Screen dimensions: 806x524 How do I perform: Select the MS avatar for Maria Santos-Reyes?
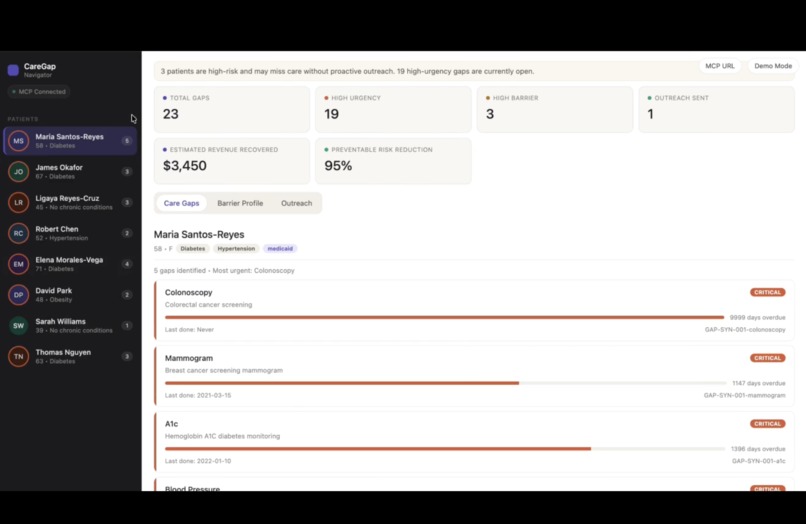click(19, 141)
